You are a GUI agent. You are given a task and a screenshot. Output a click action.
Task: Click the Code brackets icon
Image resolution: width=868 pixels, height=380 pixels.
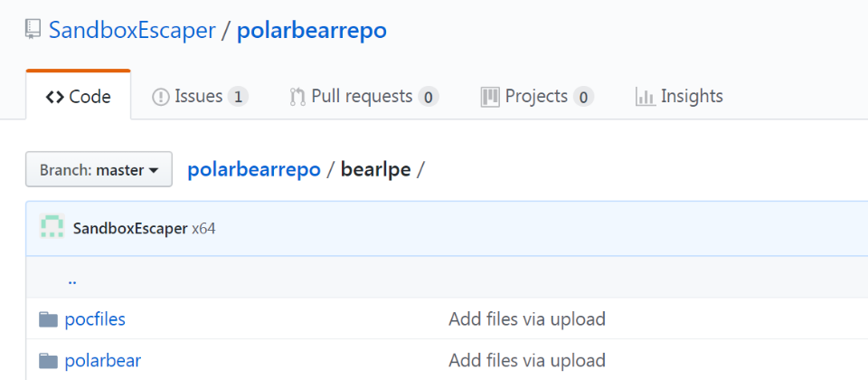(x=55, y=97)
